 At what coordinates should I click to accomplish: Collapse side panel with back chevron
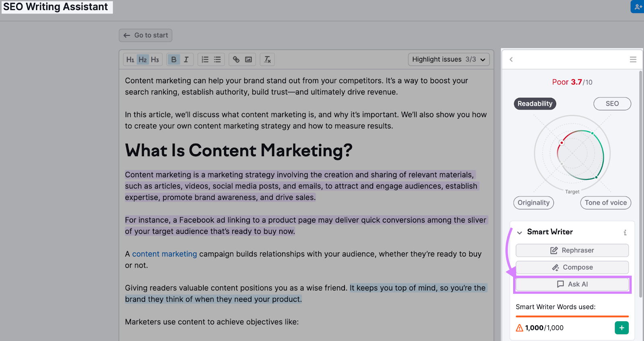511,60
